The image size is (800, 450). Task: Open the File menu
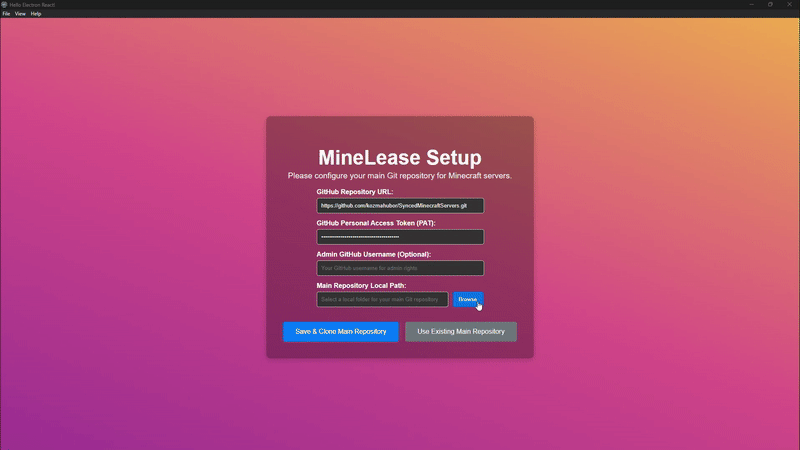[6, 14]
